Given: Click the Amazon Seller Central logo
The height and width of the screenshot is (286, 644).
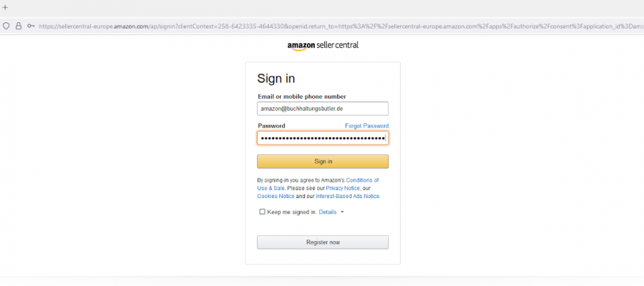Looking at the screenshot, I should [x=323, y=45].
